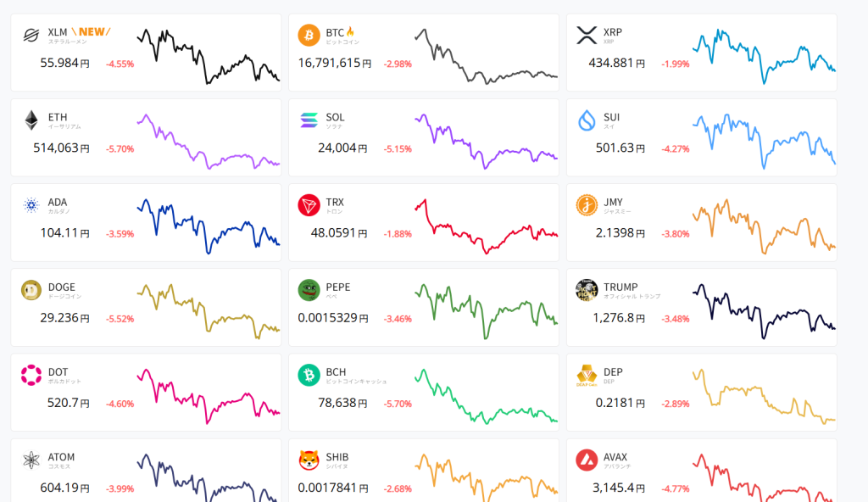
Task: Click the red TRX Tron icon
Action: click(309, 205)
